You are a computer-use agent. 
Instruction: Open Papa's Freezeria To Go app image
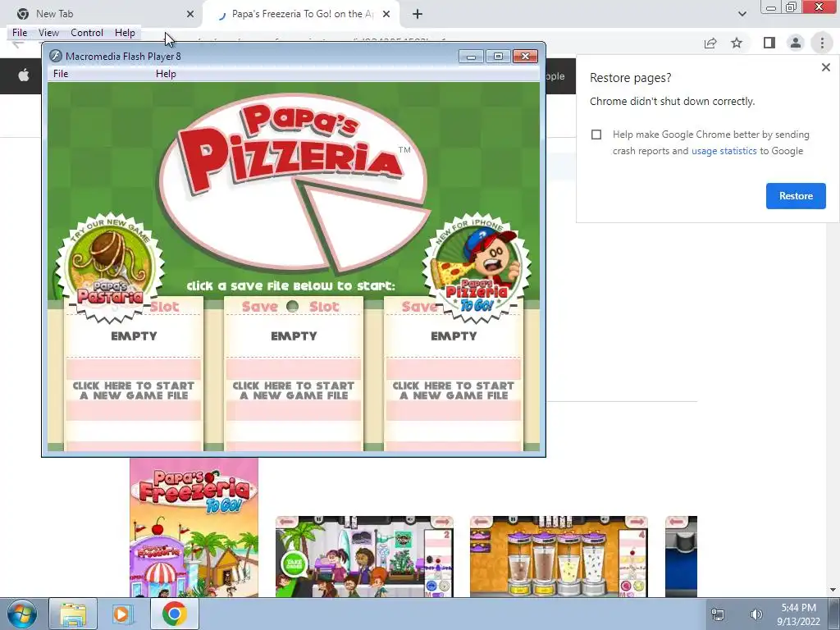click(194, 527)
